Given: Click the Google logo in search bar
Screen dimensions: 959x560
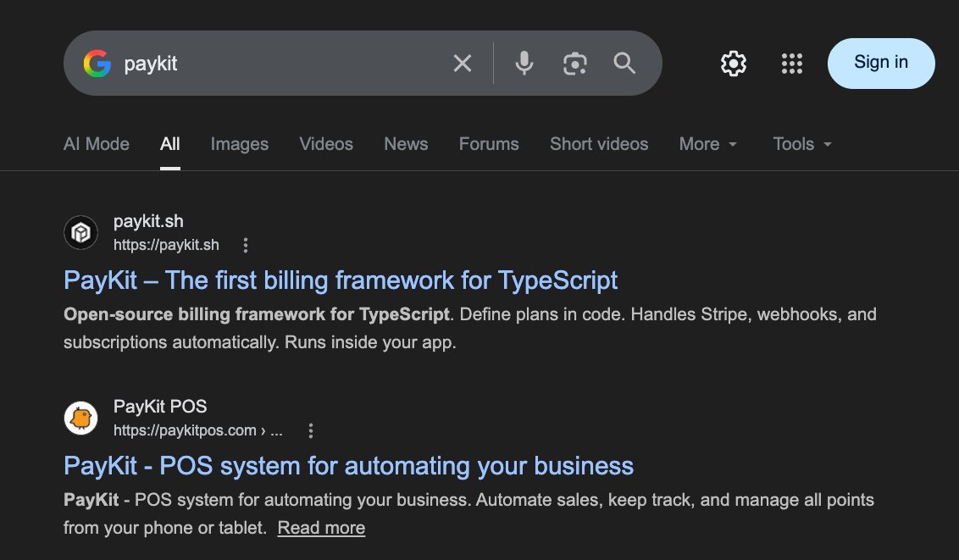Looking at the screenshot, I should (97, 63).
